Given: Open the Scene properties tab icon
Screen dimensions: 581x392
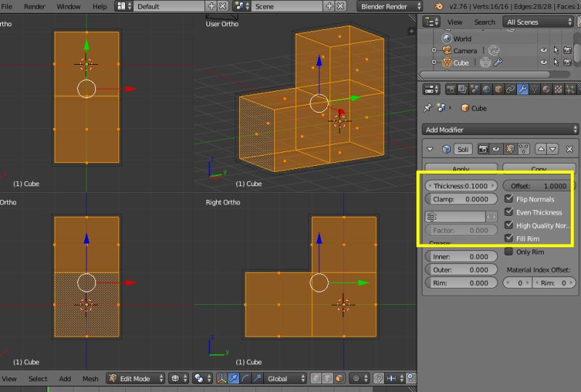Looking at the screenshot, I should (x=474, y=89).
